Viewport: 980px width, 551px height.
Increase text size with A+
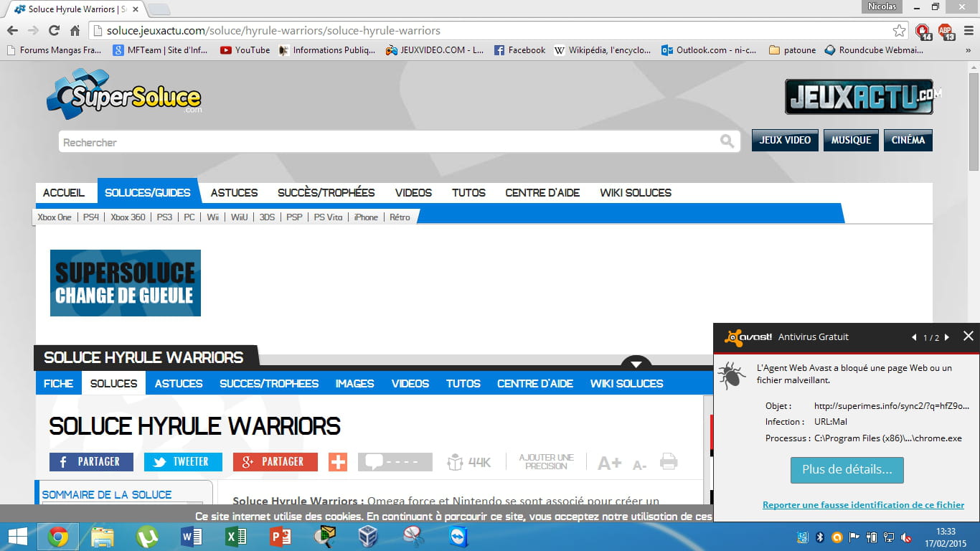[x=609, y=463]
